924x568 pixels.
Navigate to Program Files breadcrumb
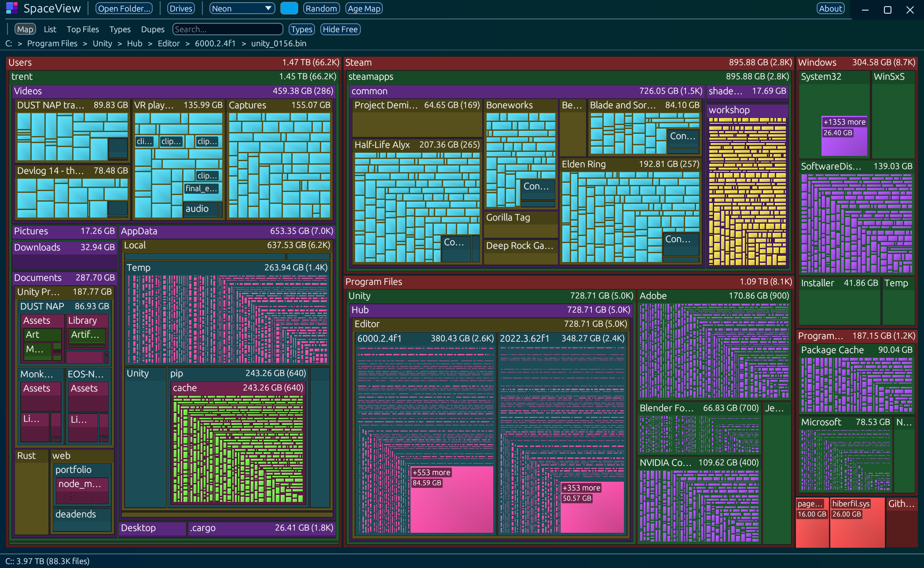pos(52,43)
